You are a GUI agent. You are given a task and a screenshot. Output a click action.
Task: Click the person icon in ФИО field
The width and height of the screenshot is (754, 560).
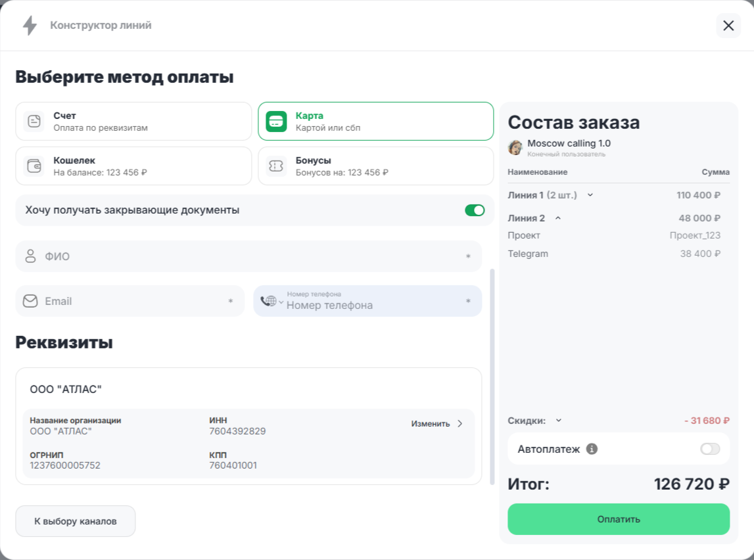pos(30,256)
